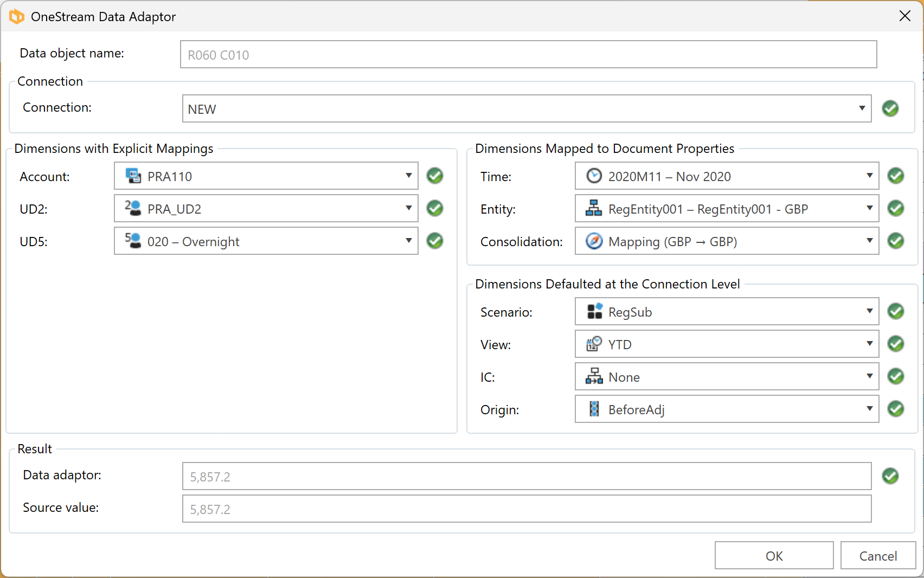Viewport: 924px width, 578px height.
Task: Click the UD2 icon beside PRA_UD2
Action: (x=133, y=208)
